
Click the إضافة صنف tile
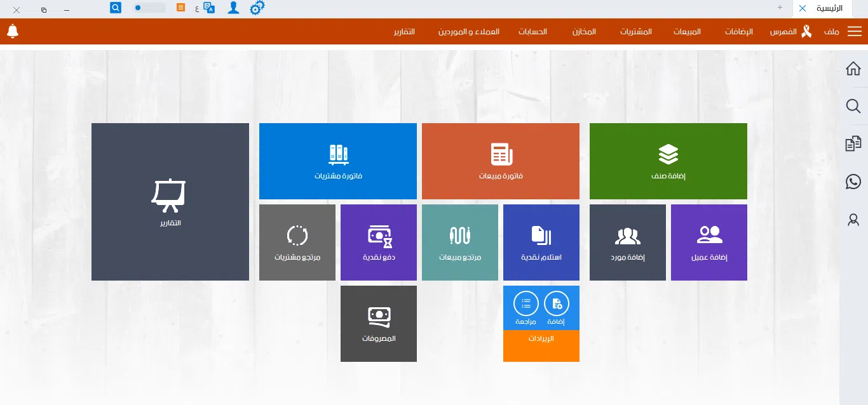(x=668, y=161)
